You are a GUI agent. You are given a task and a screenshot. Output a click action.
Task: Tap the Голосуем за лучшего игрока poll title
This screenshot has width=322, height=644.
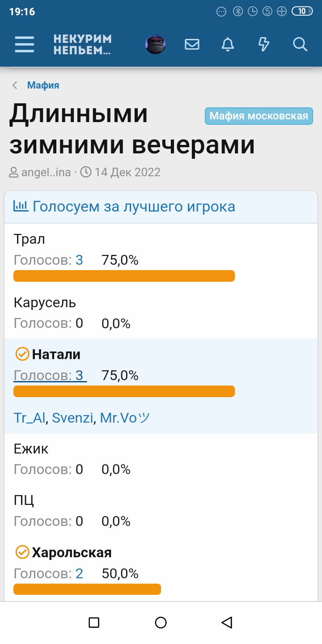(x=134, y=207)
